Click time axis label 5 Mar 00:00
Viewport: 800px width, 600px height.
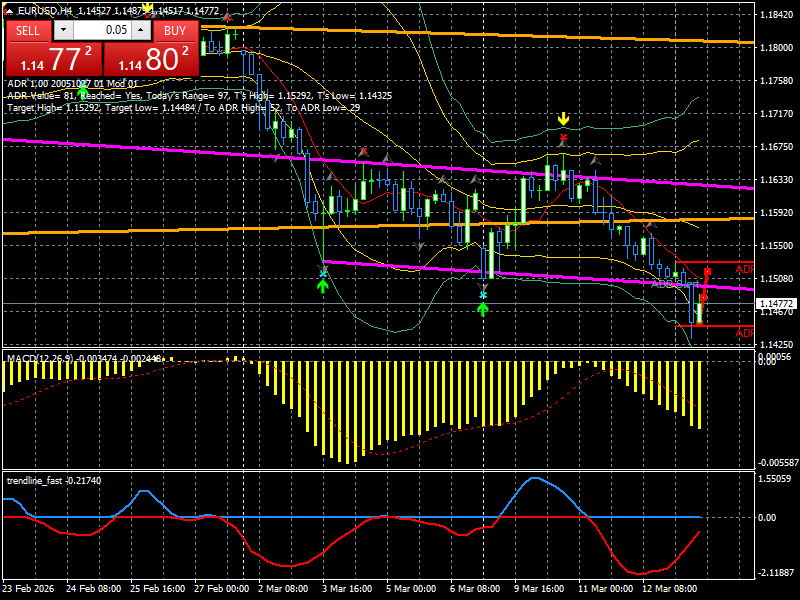coord(411,588)
